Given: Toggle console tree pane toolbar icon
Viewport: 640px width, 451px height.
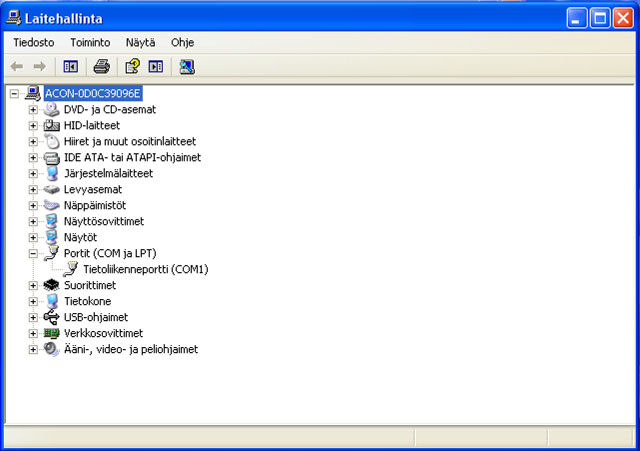Looking at the screenshot, I should click(71, 66).
